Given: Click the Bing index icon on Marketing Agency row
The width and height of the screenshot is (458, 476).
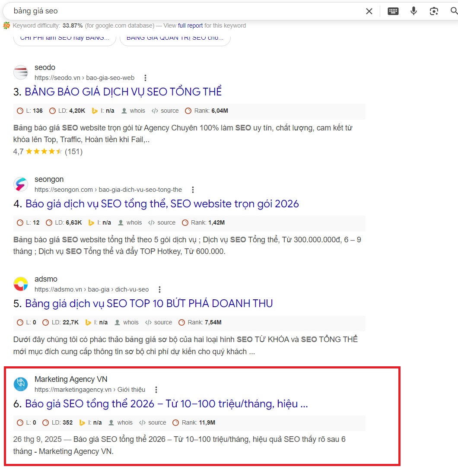Looking at the screenshot, I should (x=82, y=422).
